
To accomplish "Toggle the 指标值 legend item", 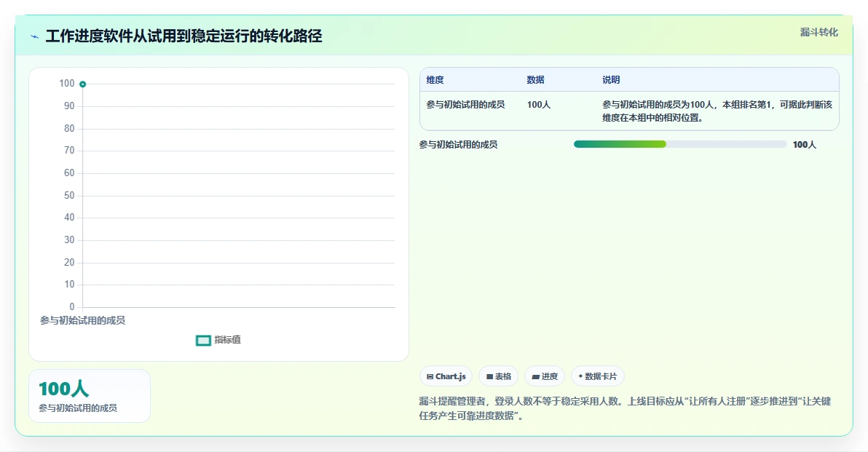I will 218,340.
